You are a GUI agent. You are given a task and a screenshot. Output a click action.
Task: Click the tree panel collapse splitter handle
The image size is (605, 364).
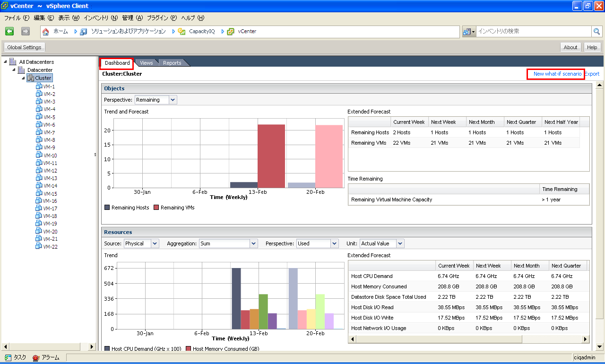tap(95, 155)
